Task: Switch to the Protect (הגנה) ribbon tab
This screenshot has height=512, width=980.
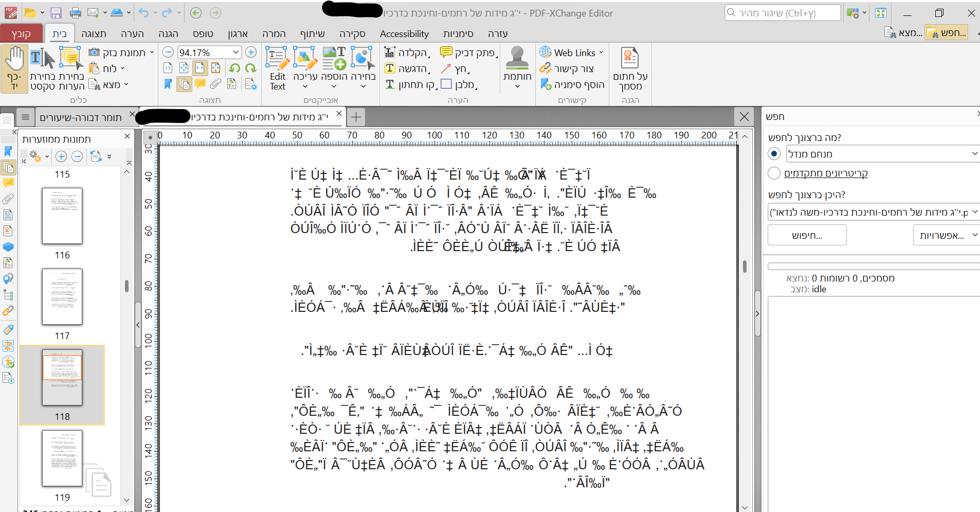Action: (x=168, y=33)
